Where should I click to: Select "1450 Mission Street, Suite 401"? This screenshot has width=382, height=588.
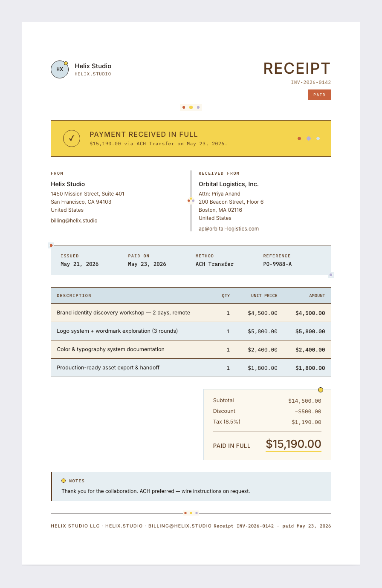pyautogui.click(x=87, y=194)
